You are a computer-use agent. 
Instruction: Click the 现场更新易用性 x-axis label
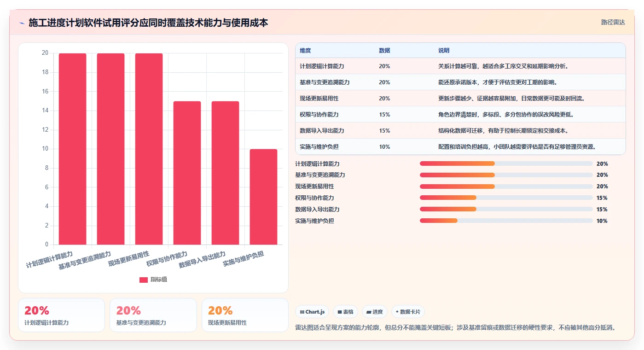point(129,259)
